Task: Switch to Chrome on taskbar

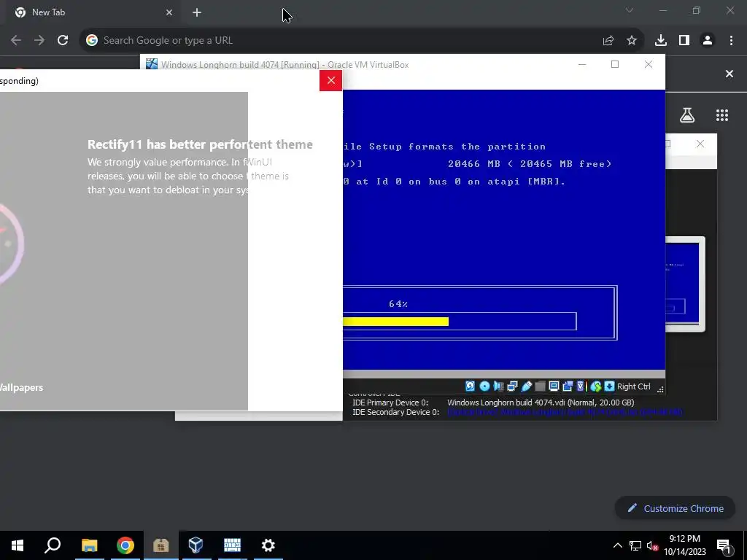Action: [x=125, y=545]
